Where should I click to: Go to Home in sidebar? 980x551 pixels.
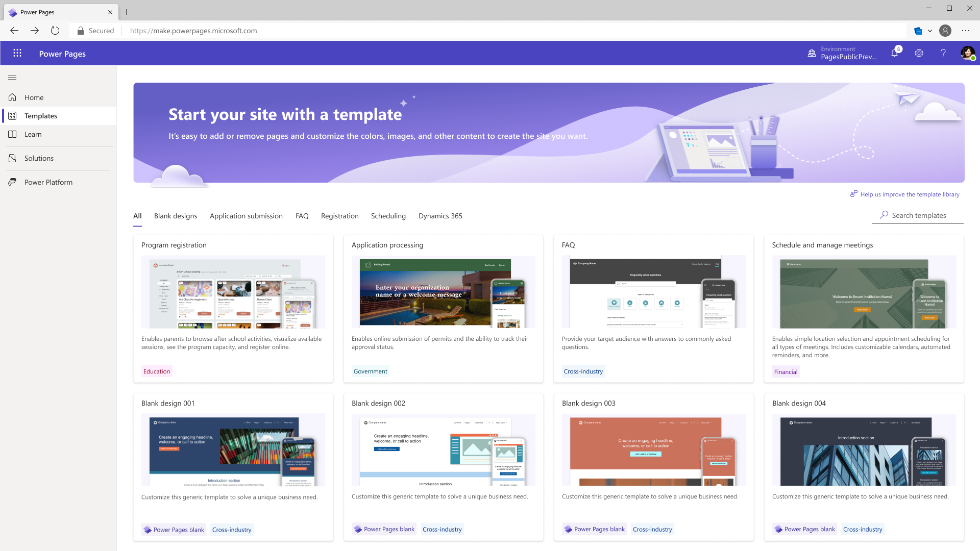click(x=34, y=97)
